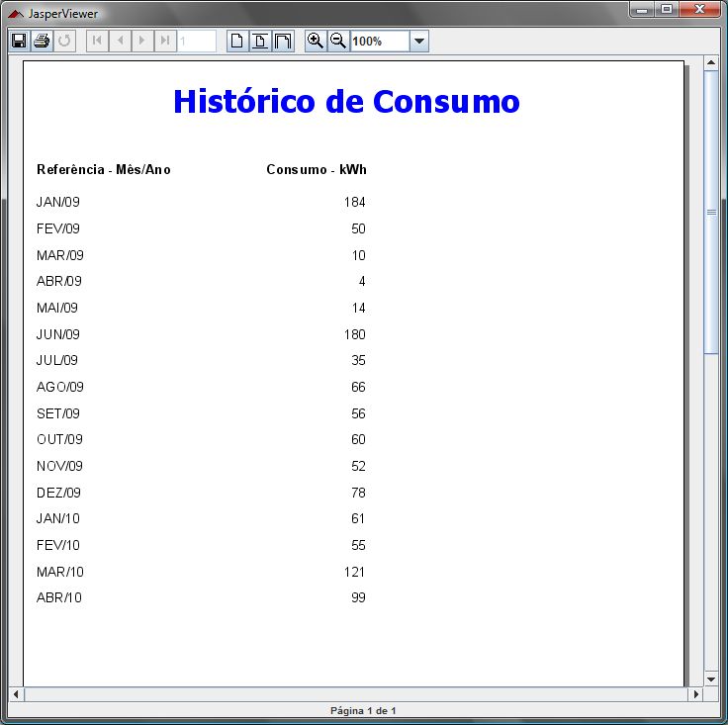Click the vertical scrollbar down arrow

(710, 679)
